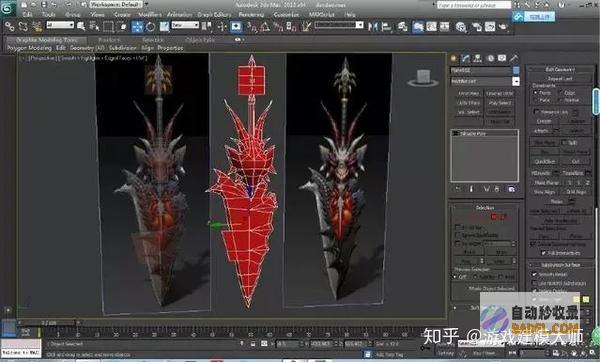Click the Pin Stack icon under the modifier stack
Viewport: 600px width, 362px height.
458,189
